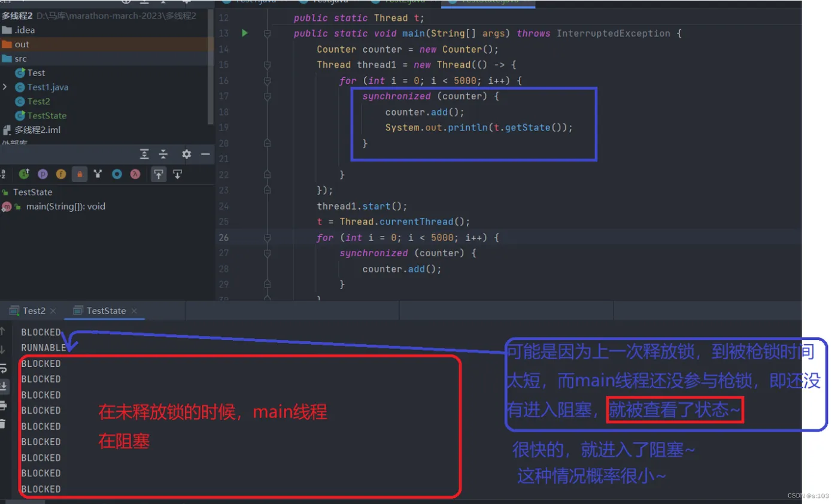Toggle Show Inherited in Structure toolbar
Screen dimensions: 838x504
[24, 174]
